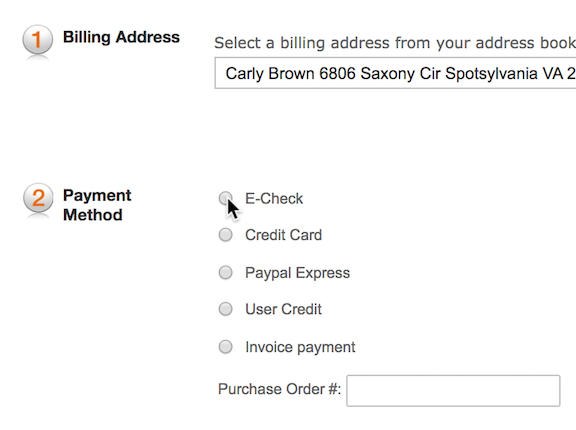Click the Invoice payment label text
576x430 pixels.
coord(300,347)
